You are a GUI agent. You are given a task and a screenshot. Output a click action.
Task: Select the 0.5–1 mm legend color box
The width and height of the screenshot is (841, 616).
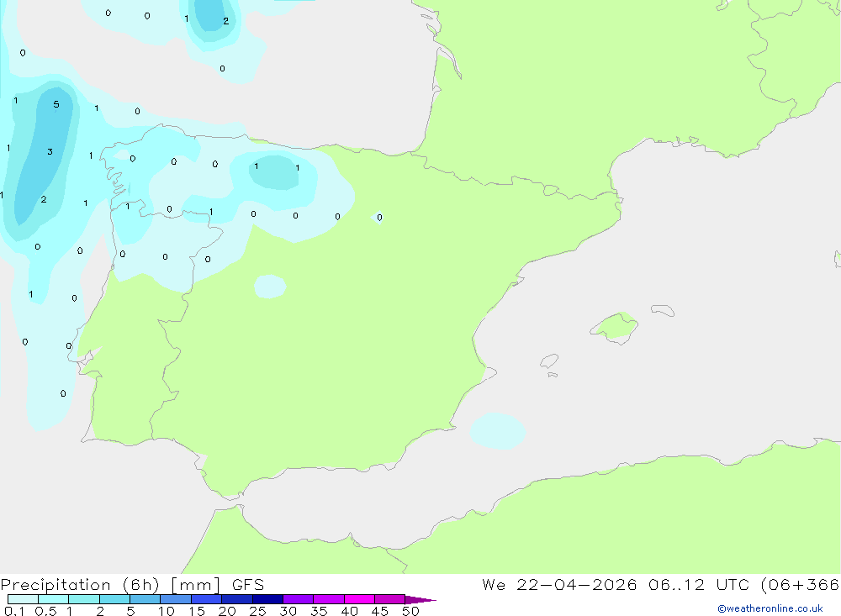coord(54,599)
